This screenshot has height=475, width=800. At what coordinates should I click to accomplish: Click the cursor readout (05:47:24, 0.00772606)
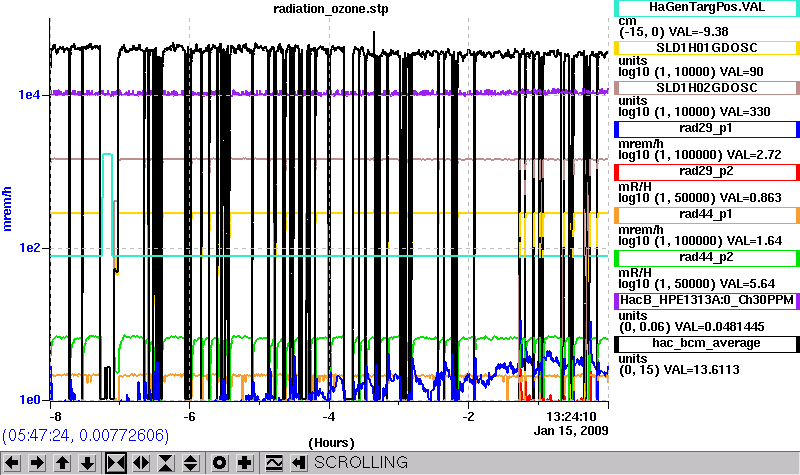[x=85, y=435]
